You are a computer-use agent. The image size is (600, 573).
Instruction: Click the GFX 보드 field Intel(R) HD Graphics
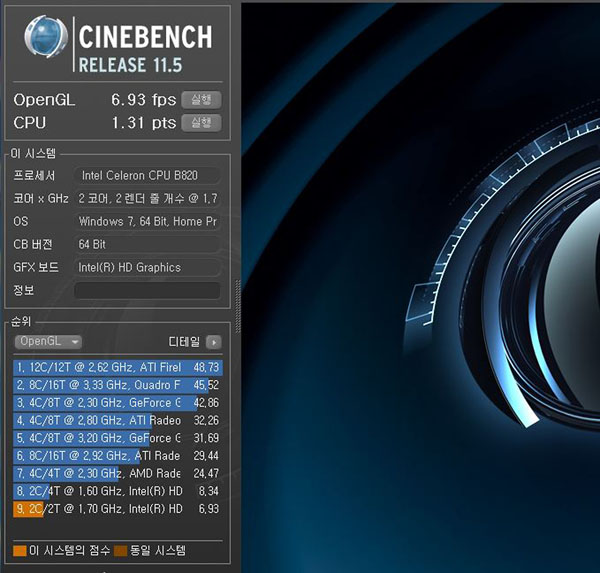(147, 268)
